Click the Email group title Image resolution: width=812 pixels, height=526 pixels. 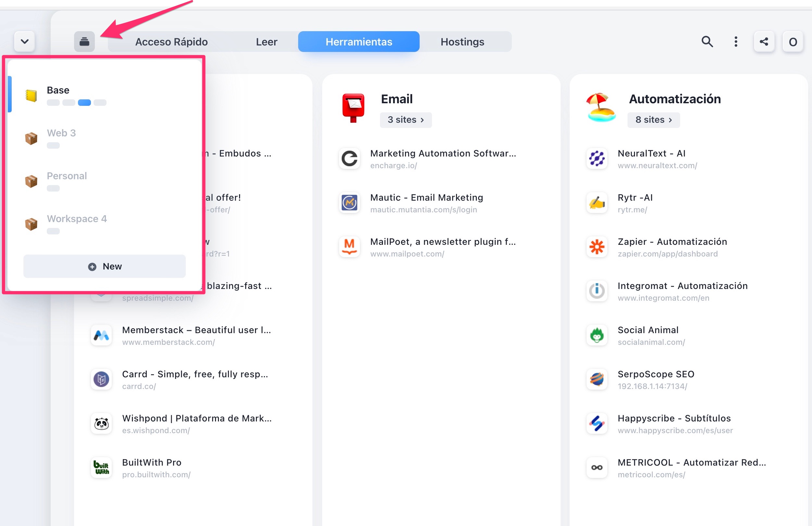tap(397, 99)
